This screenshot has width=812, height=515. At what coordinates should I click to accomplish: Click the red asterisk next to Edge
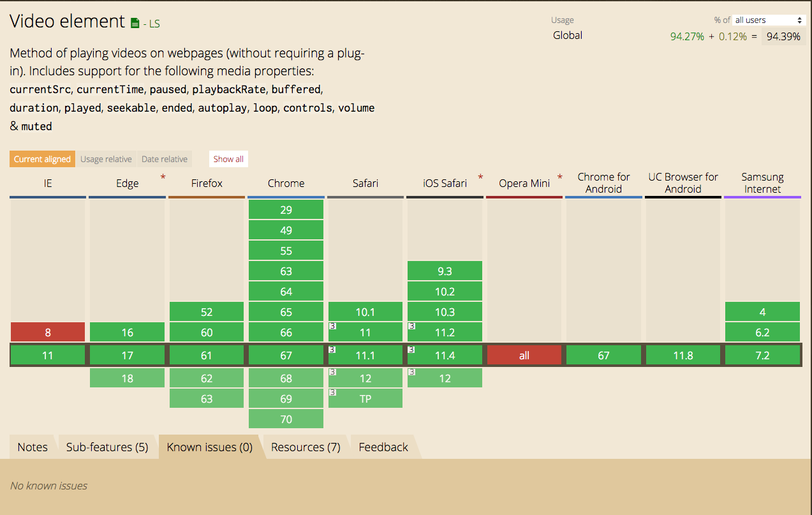coord(163,177)
